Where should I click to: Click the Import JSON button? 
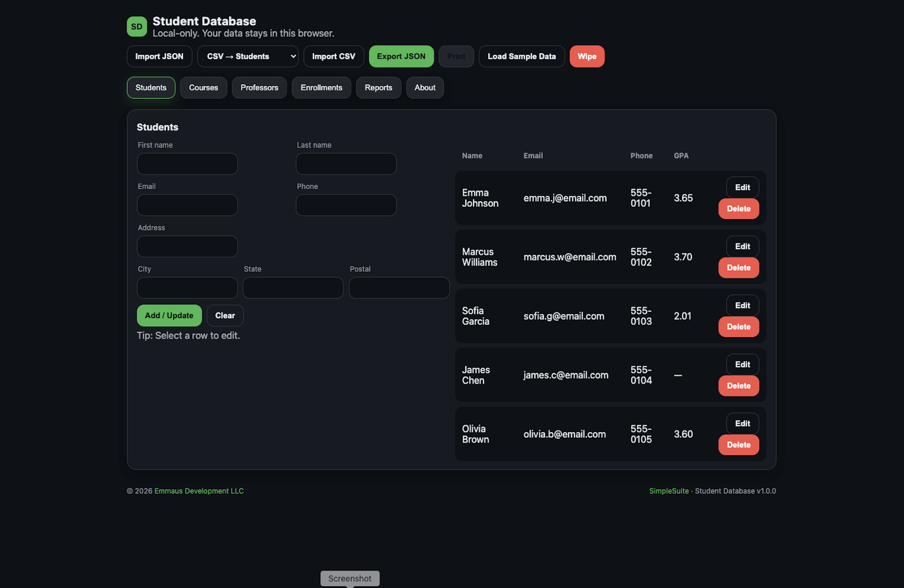click(159, 56)
